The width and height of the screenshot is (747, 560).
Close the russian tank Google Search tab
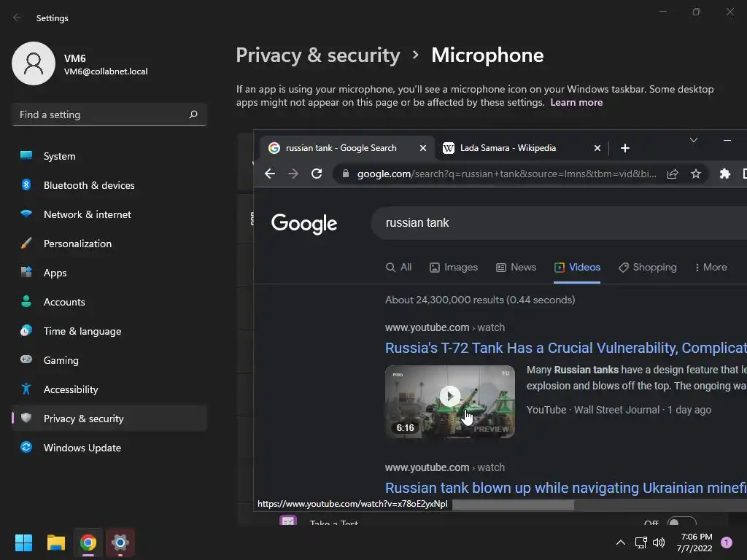click(x=422, y=148)
